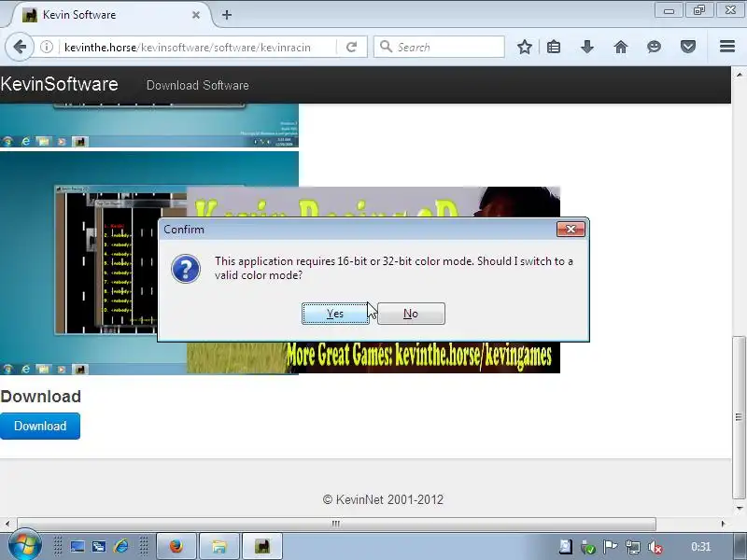
Task: Show bookmarks list icon
Action: [554, 48]
